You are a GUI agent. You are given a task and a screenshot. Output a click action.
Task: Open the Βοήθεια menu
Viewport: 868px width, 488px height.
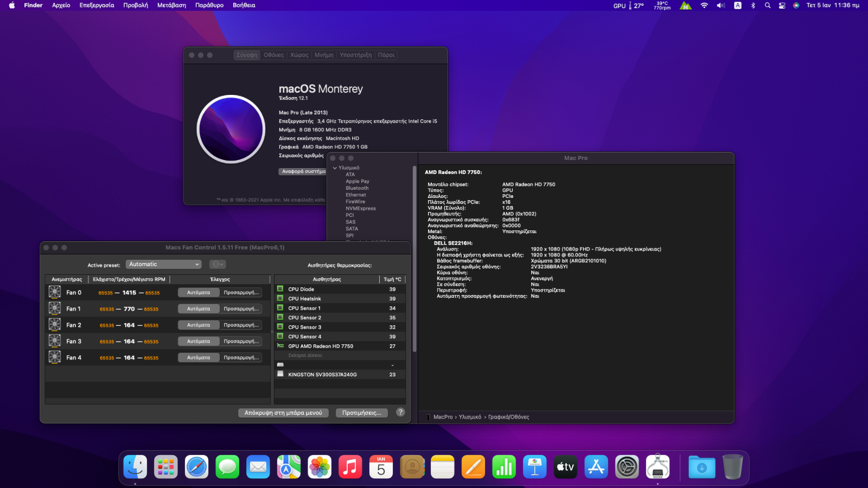(244, 5)
